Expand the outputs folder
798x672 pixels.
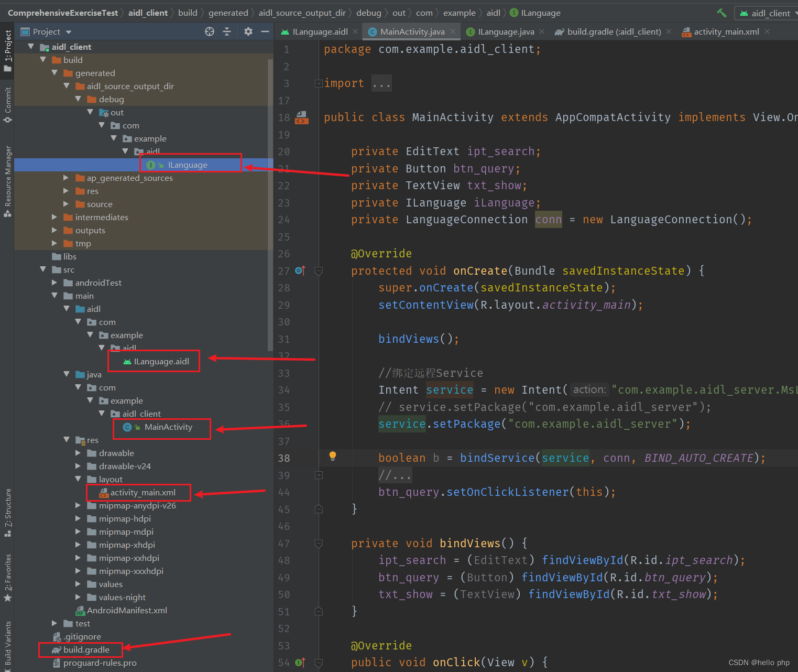(54, 230)
